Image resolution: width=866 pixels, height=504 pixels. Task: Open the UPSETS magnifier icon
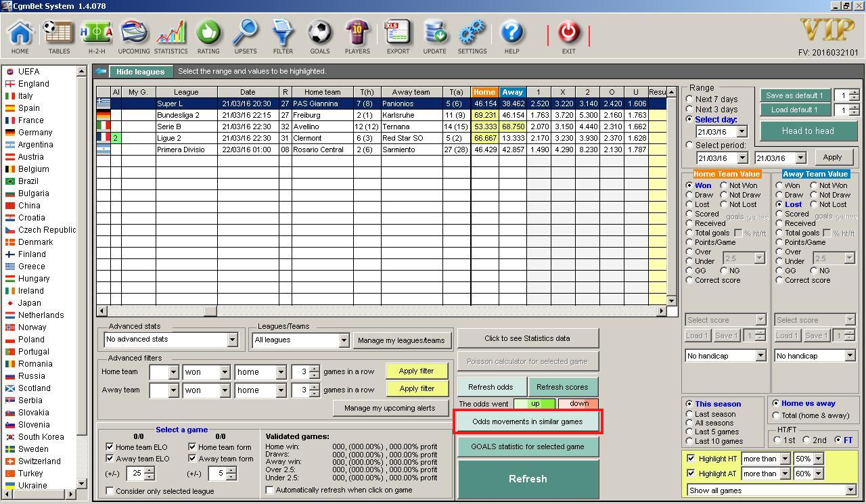(246, 32)
